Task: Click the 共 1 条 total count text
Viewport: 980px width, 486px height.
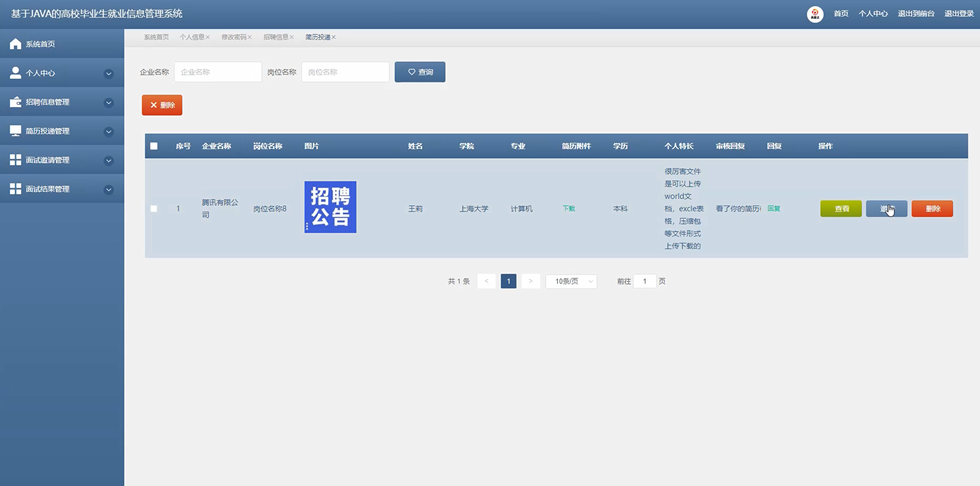Action: [x=459, y=281]
